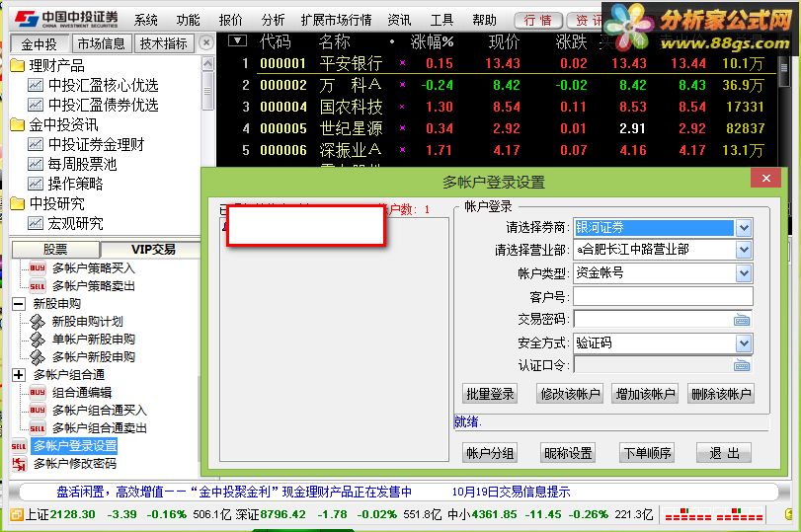The width and height of the screenshot is (801, 532).
Task: Switch to the 股票 trading tab
Action: 55,249
